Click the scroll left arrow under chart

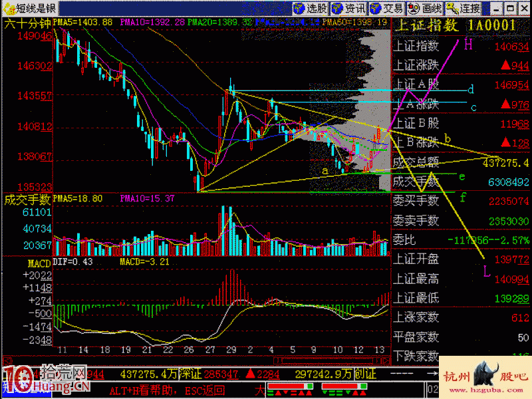[x=7, y=360]
